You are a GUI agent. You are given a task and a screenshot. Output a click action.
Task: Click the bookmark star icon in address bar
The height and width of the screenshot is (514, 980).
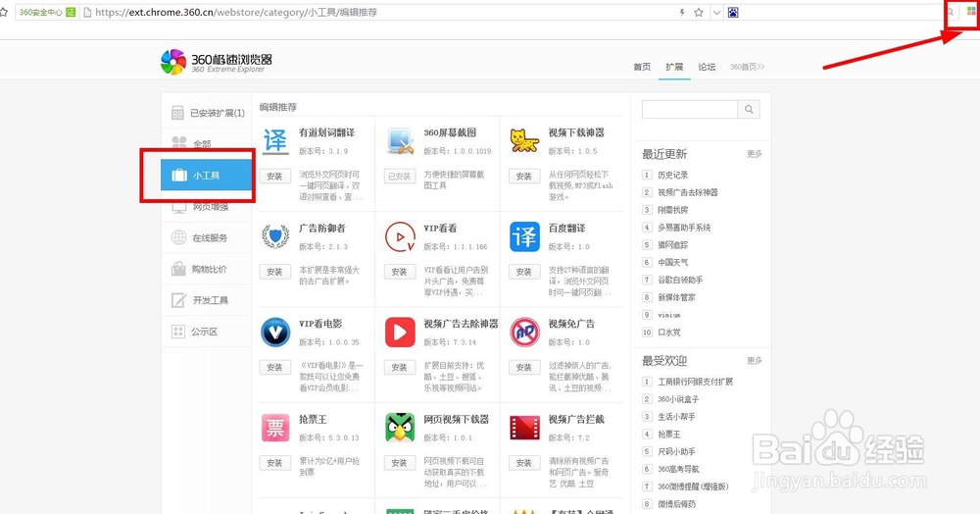click(x=699, y=13)
